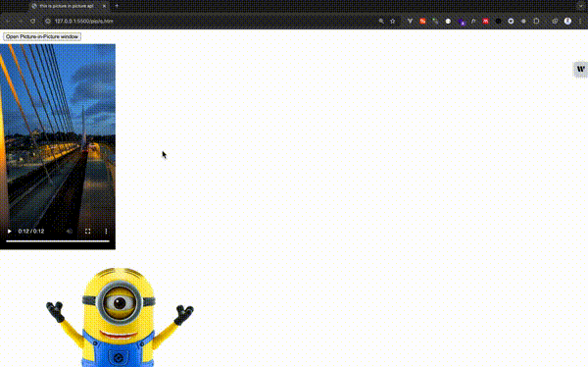
Task: Open the purple extension icon
Action: point(462,22)
